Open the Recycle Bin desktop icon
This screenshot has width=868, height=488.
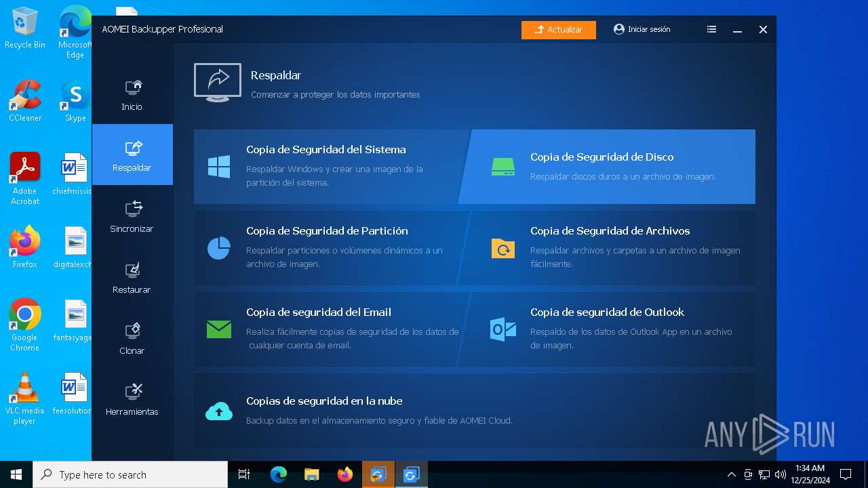click(25, 28)
